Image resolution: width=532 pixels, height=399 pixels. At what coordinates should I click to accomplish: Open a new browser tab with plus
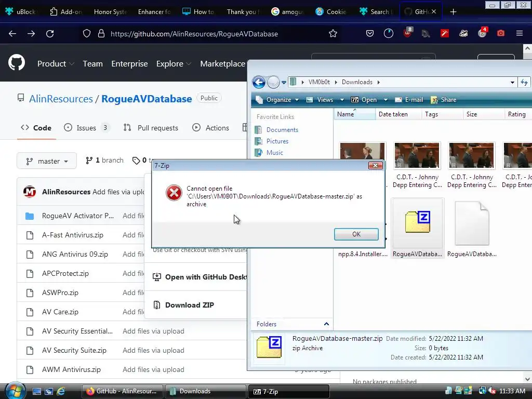coord(453,12)
